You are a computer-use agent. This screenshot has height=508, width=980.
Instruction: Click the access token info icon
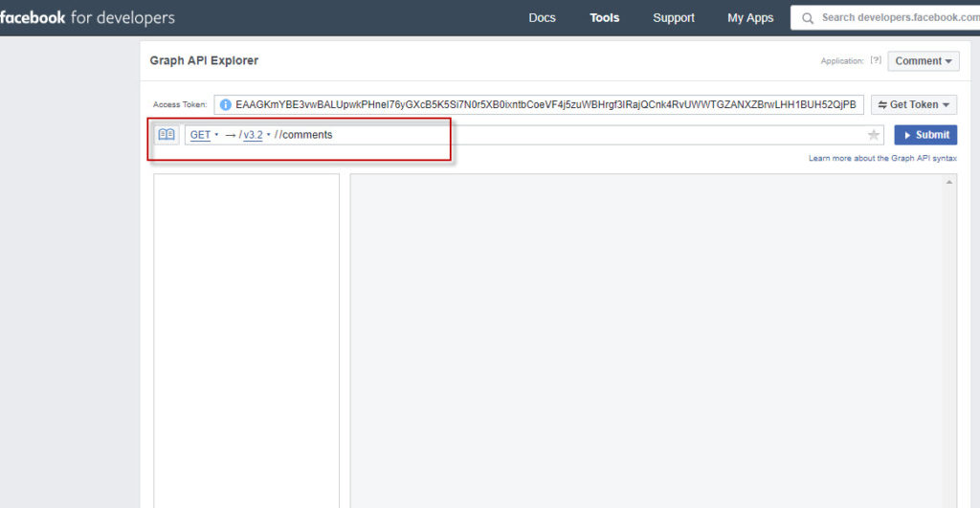pyautogui.click(x=225, y=105)
